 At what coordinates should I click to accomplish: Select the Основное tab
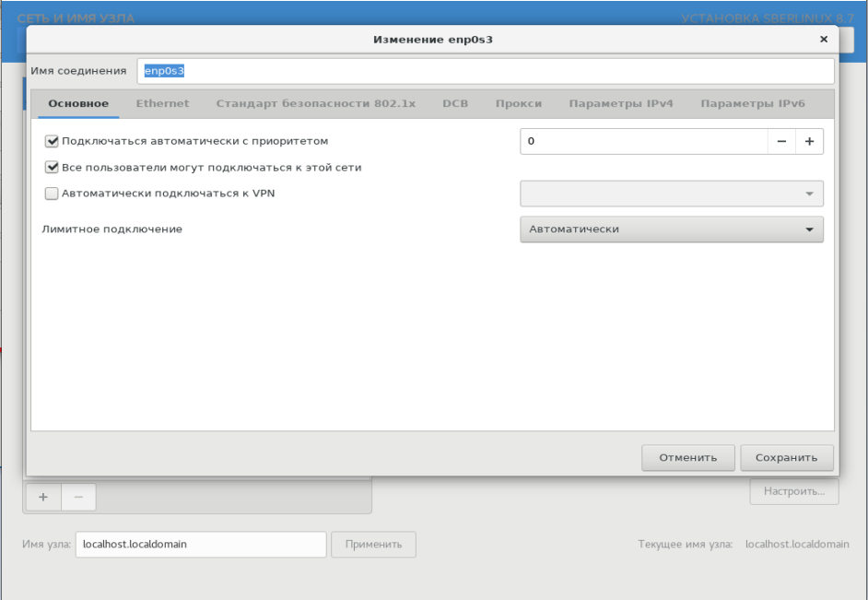coord(78,104)
